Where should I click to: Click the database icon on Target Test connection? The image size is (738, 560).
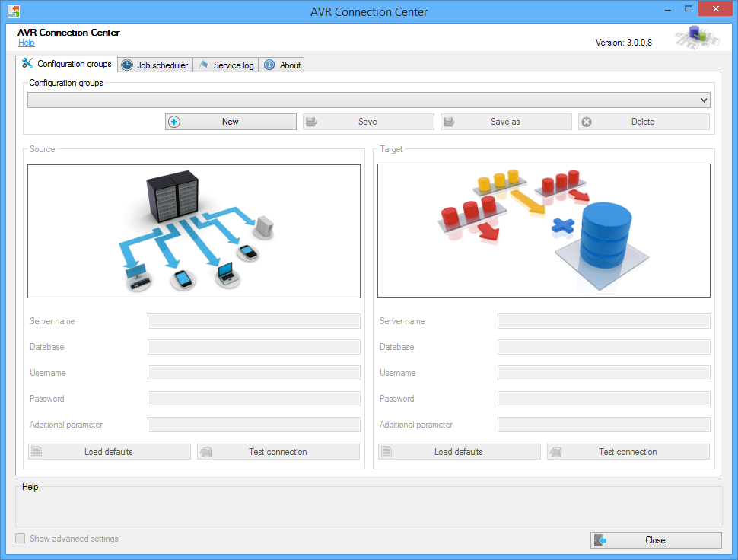pos(556,452)
